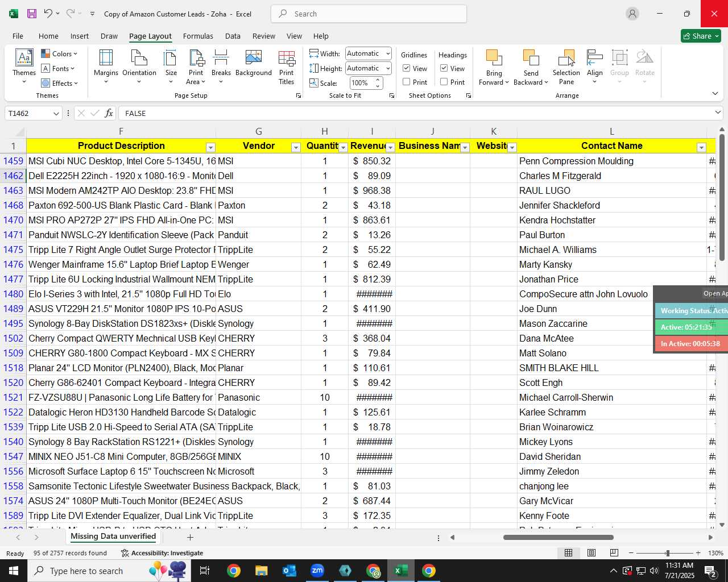This screenshot has width=728, height=582.
Task: Toggle Headings View checkbox
Action: (x=444, y=68)
